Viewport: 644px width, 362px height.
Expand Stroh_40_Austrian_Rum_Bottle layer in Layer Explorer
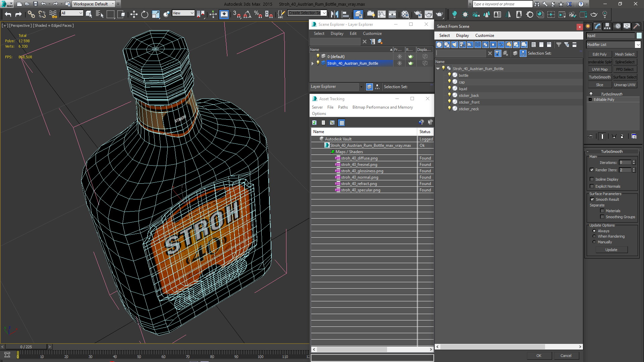click(x=313, y=63)
